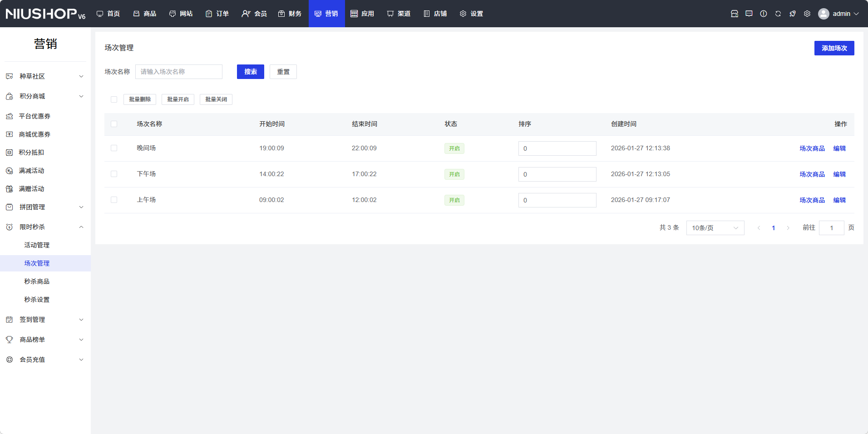Toggle the select-all checkbox in the table header
Image resolution: width=868 pixels, height=434 pixels.
(114, 124)
